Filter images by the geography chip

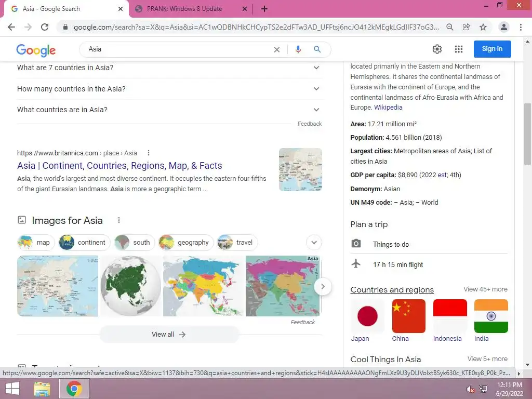pos(186,243)
